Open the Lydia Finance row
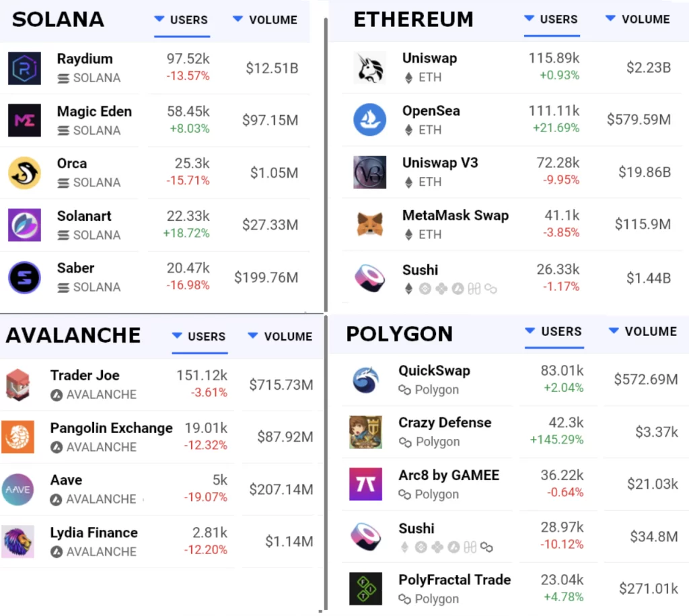Screen dimensions: 689x616 [x=94, y=533]
